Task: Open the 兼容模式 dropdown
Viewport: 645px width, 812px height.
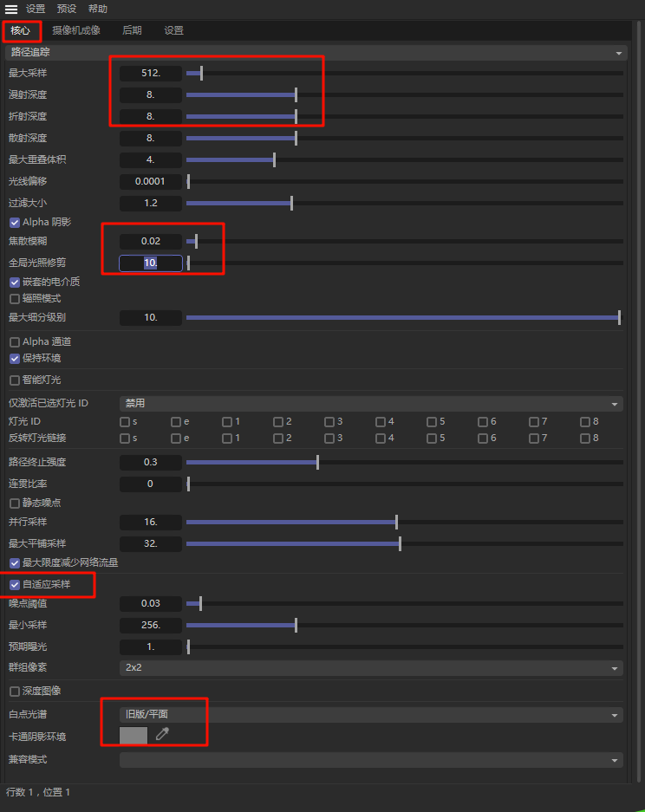Action: 371,760
